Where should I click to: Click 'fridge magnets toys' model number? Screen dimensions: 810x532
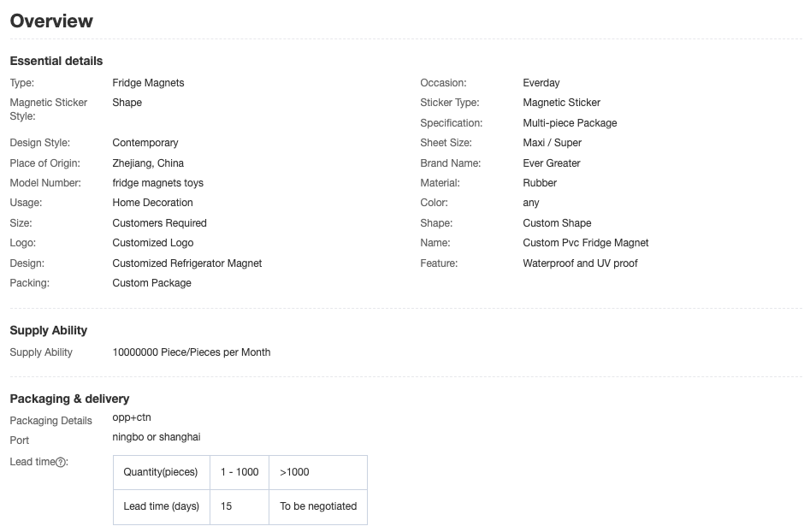[158, 183]
